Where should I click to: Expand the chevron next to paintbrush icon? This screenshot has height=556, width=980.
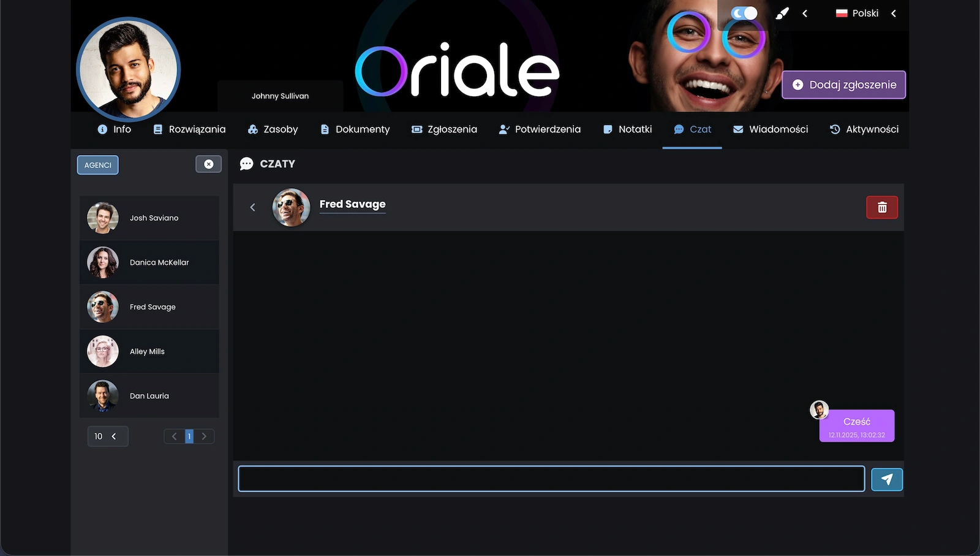(805, 13)
